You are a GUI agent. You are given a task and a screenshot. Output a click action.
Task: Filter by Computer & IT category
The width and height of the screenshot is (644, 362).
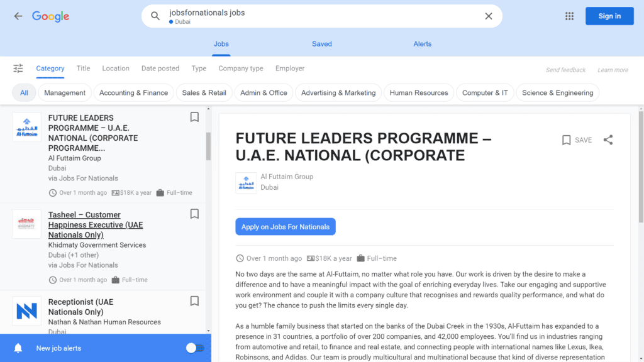[x=485, y=93]
